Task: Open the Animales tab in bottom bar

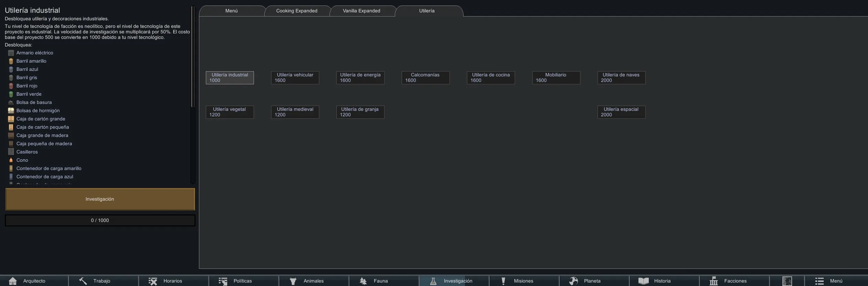Action: click(313, 281)
